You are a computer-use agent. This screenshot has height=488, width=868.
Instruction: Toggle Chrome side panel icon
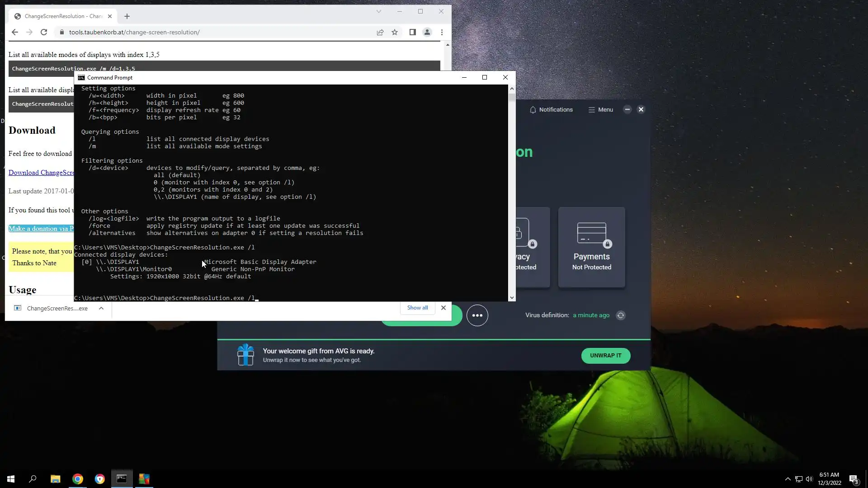(412, 32)
